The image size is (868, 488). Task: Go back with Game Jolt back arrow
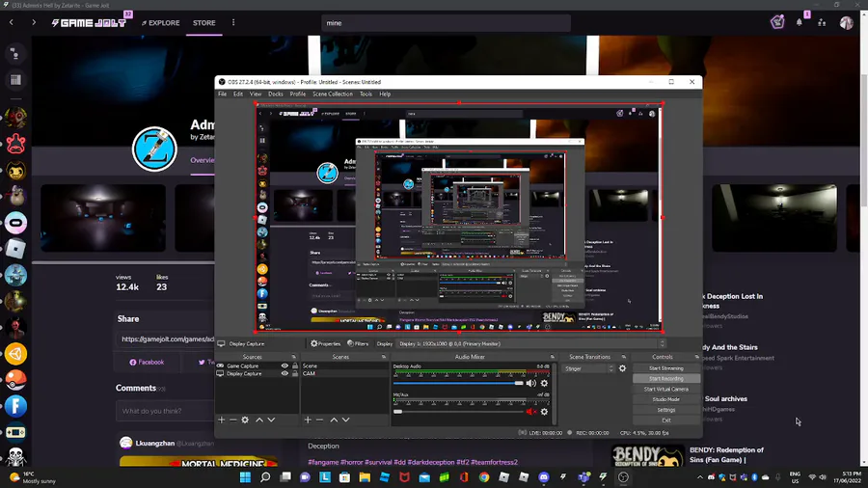[x=11, y=23]
